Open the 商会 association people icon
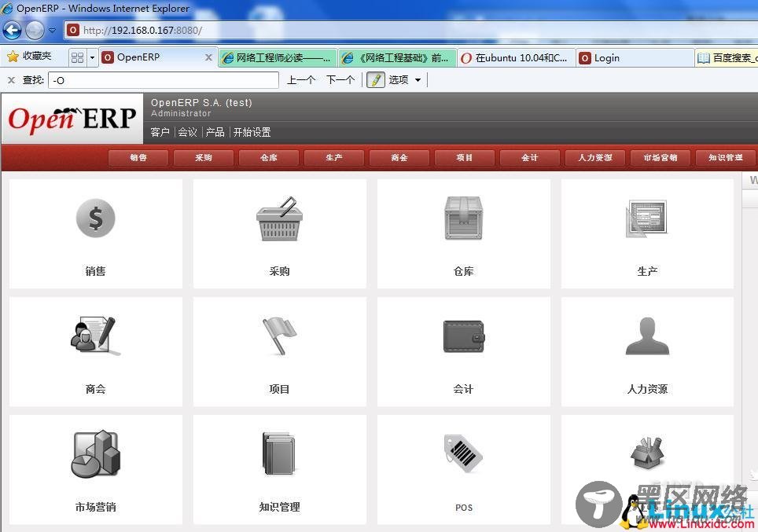Image resolution: width=758 pixels, height=532 pixels. pos(94,335)
